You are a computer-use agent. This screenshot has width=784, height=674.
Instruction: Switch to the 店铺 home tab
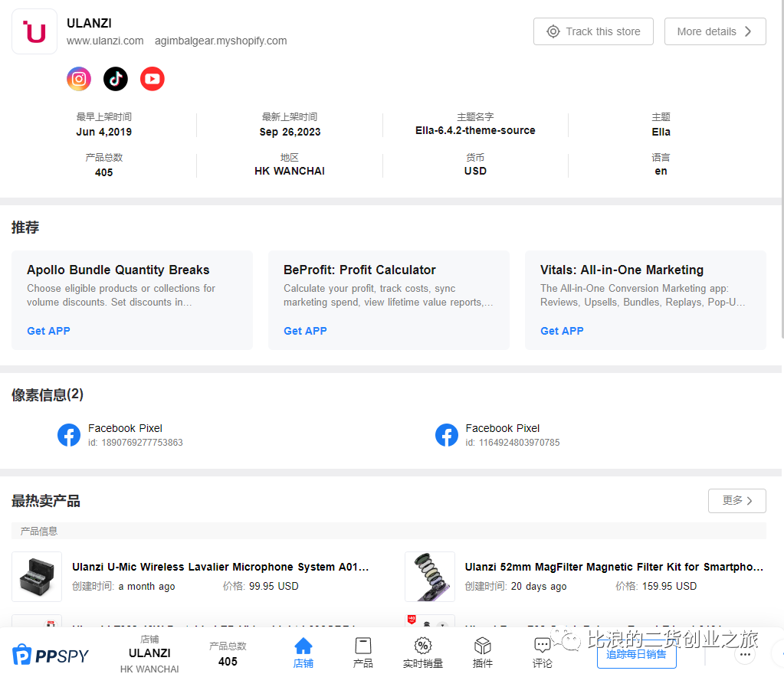303,653
